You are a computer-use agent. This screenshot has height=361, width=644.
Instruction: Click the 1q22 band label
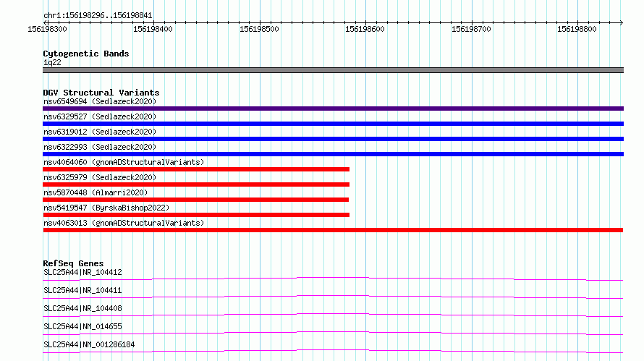(x=52, y=62)
